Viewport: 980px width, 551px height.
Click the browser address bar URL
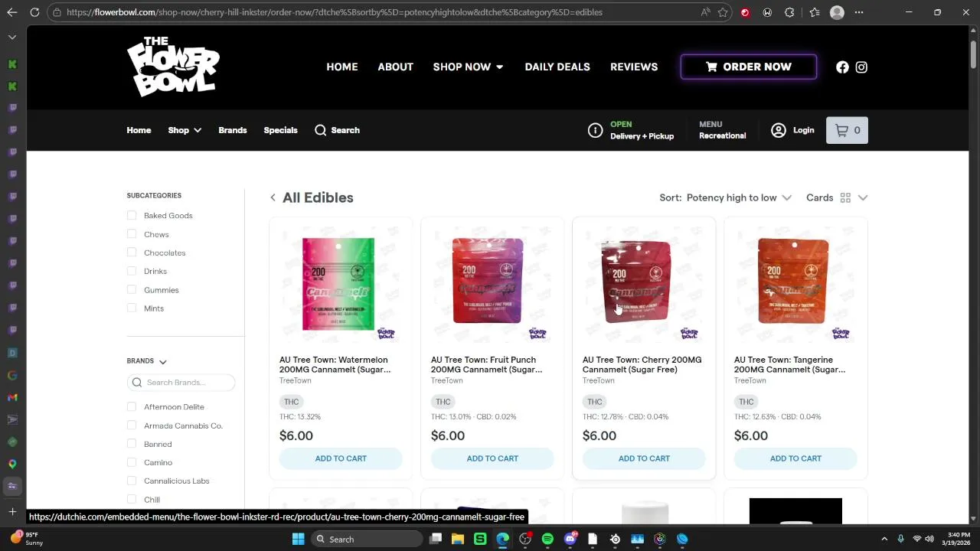coord(334,12)
